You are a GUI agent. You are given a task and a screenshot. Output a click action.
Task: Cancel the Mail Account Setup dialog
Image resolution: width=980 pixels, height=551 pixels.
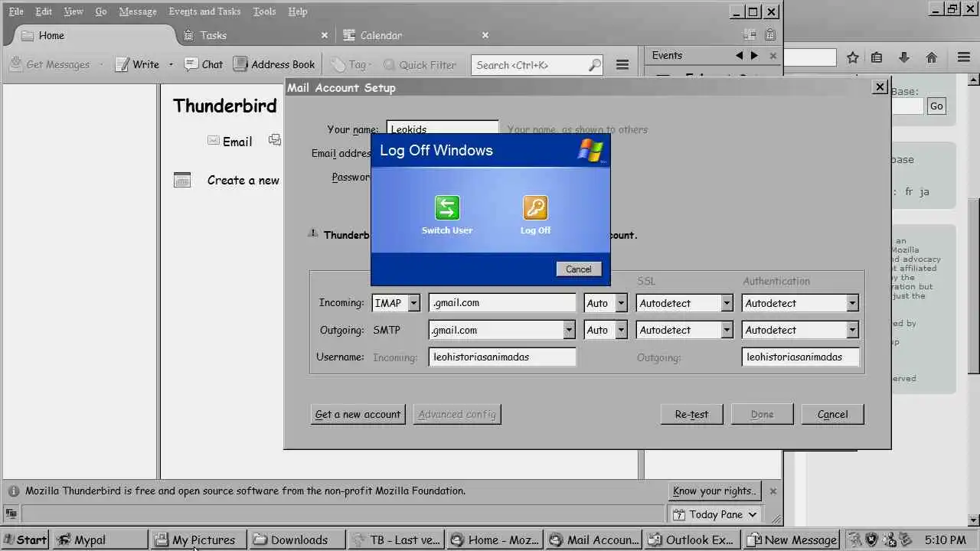pyautogui.click(x=832, y=414)
